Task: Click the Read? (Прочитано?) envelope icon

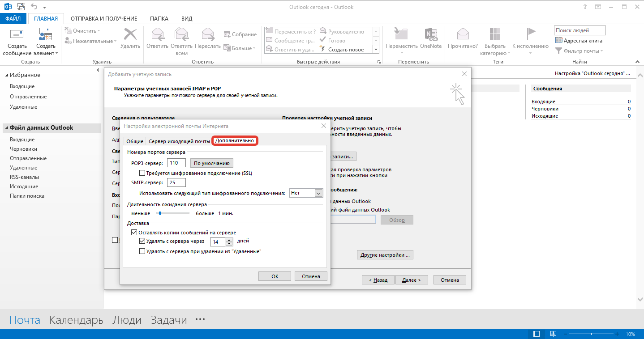Action: [x=463, y=34]
